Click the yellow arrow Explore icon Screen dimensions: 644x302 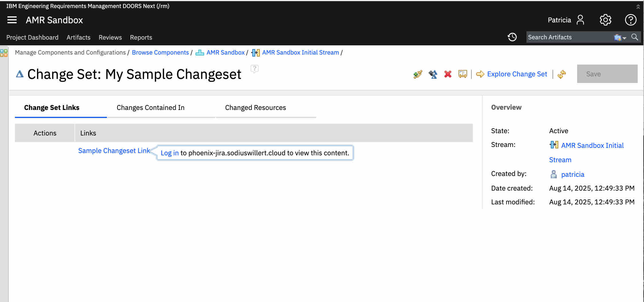coord(480,74)
